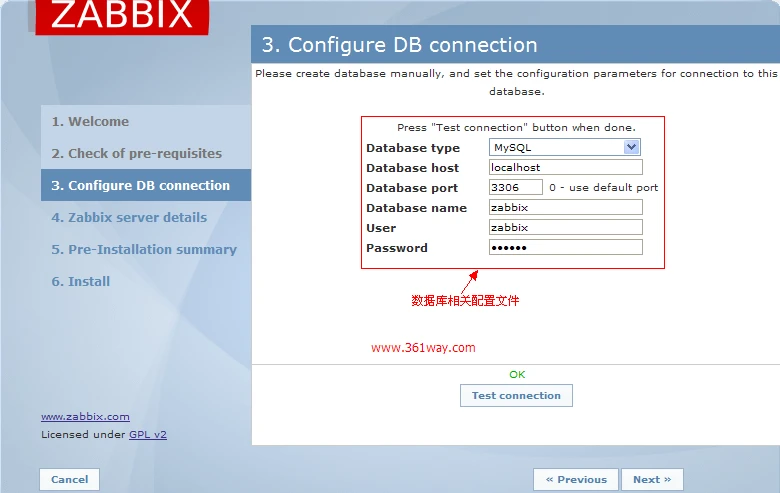Screen dimensions: 780x493
Task: Click the 'Database host' label
Action: [412, 168]
